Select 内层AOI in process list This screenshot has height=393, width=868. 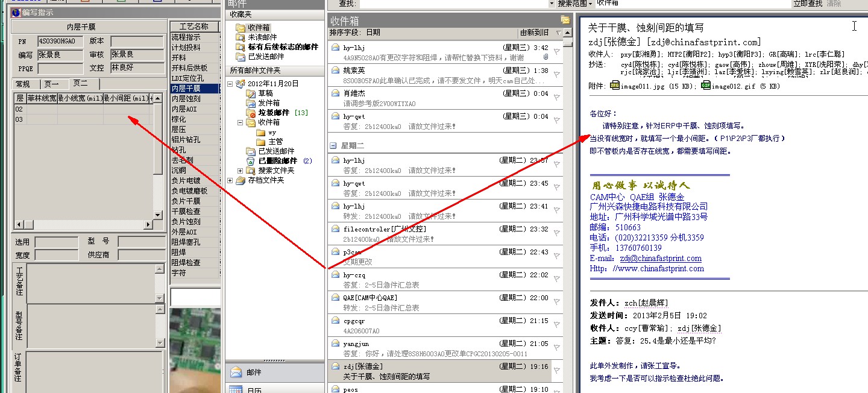tap(193, 108)
